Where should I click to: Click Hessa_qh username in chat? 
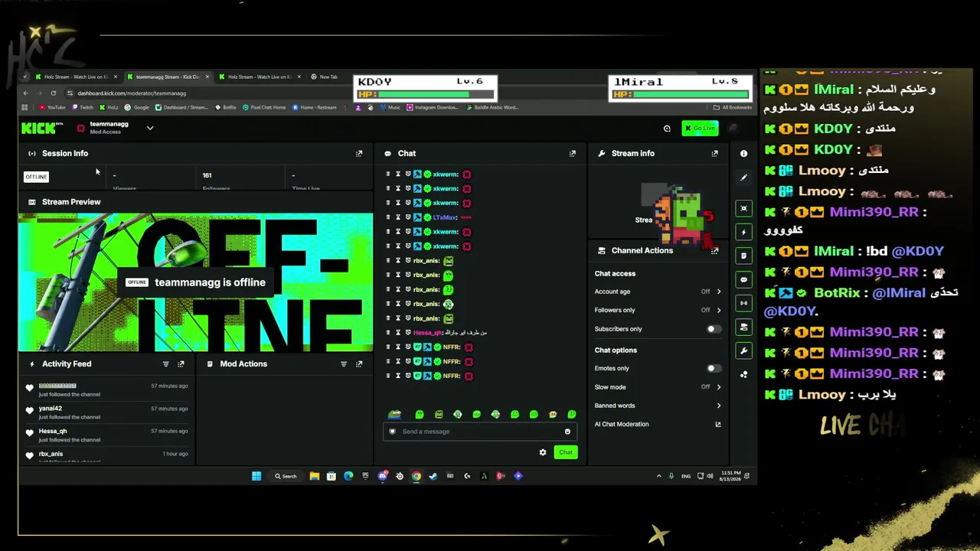(428, 333)
